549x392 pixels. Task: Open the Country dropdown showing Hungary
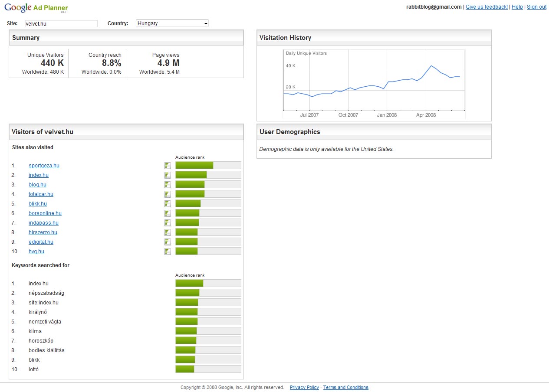point(172,23)
